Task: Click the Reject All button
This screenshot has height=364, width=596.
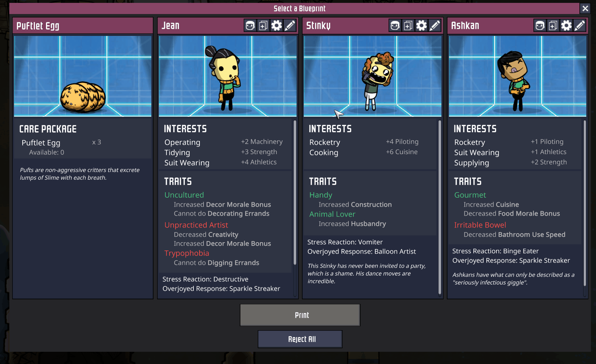Action: coord(300,339)
